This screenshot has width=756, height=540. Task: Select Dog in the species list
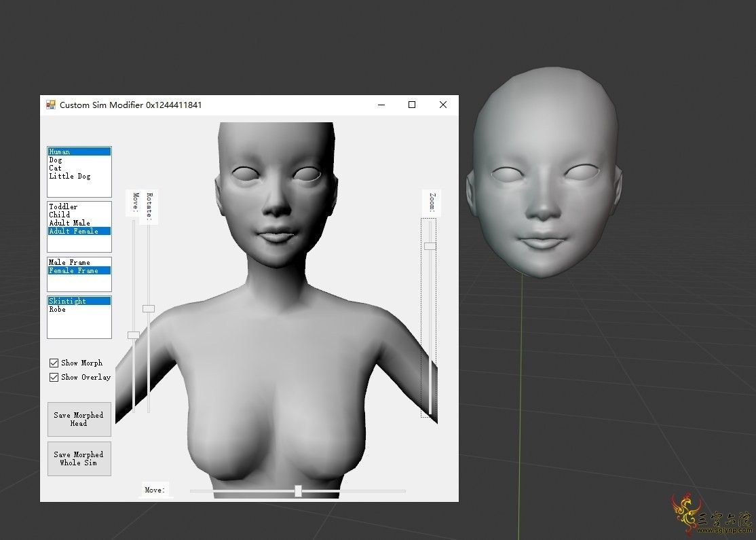click(79, 160)
